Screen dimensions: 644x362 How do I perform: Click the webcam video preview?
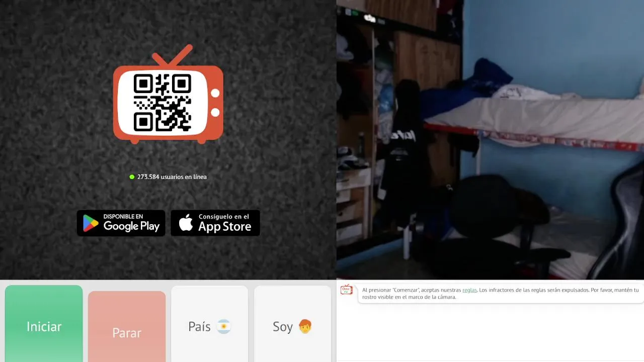tap(490, 139)
